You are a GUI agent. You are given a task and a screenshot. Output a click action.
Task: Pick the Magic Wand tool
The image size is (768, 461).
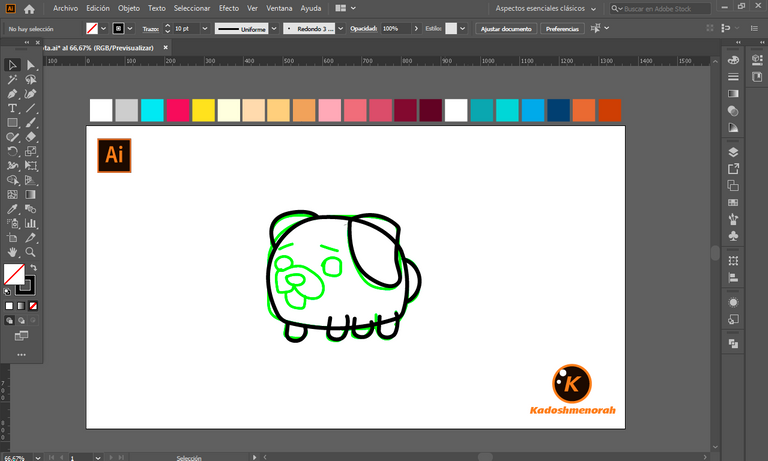[x=12, y=79]
